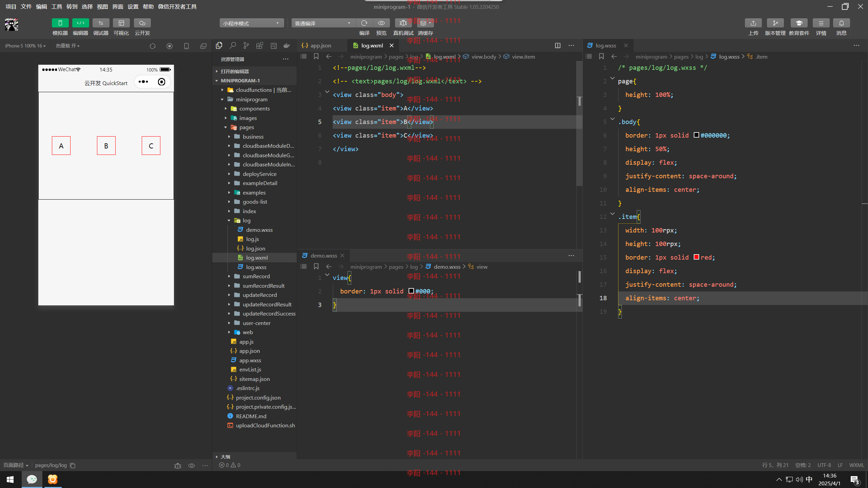Select the log.wxss editor tab

606,45
